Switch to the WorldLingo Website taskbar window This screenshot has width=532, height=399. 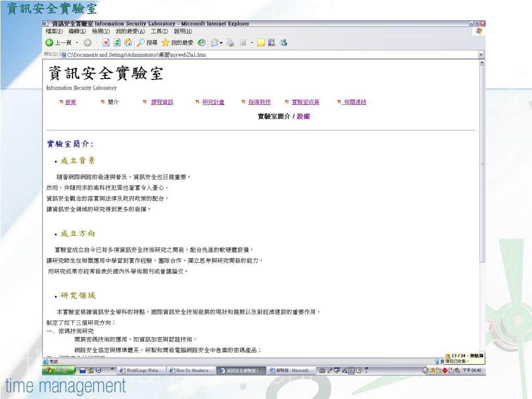point(141,370)
